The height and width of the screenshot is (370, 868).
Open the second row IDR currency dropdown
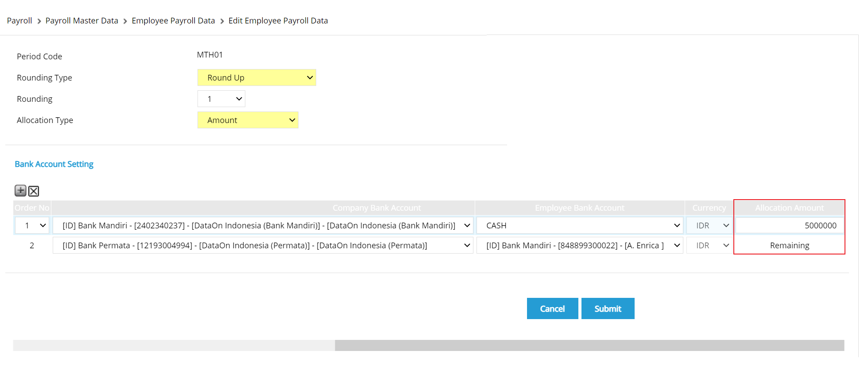point(709,246)
